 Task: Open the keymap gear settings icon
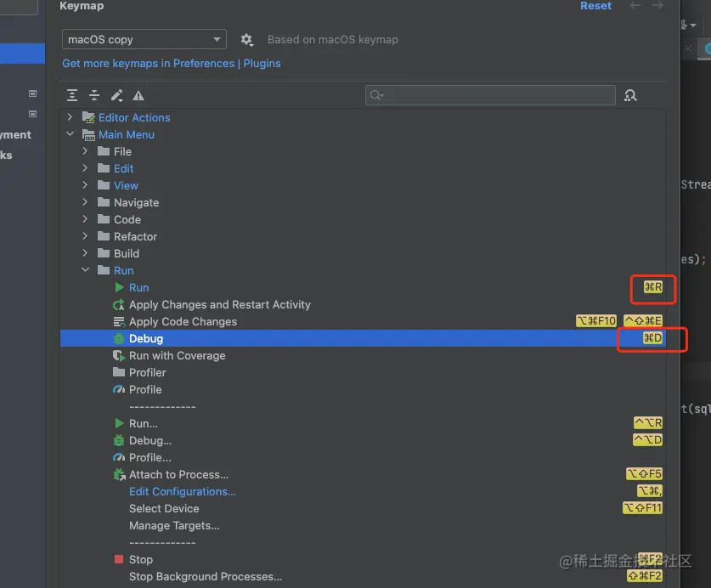tap(246, 40)
